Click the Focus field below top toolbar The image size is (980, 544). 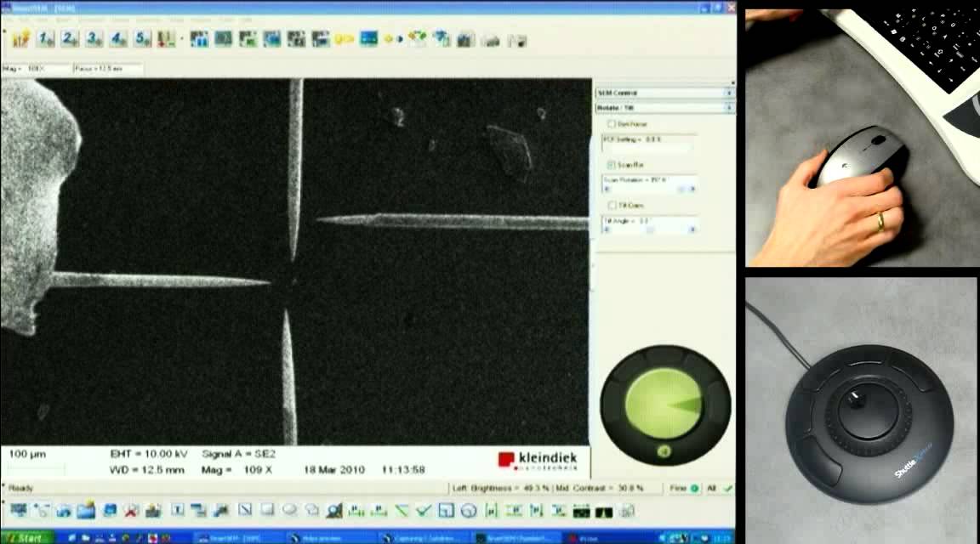point(107,69)
